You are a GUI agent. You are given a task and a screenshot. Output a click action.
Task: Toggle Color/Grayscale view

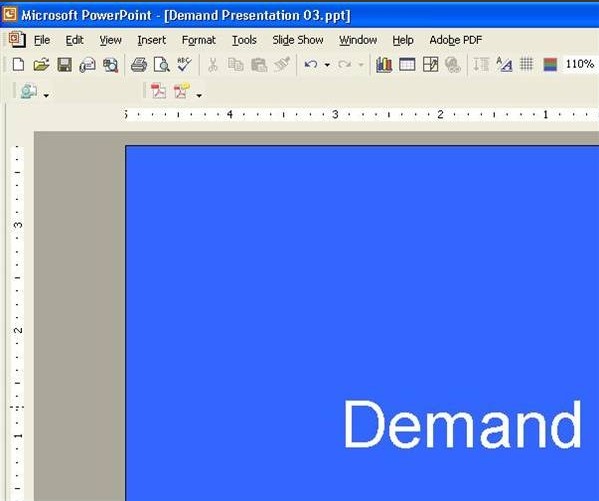(550, 65)
